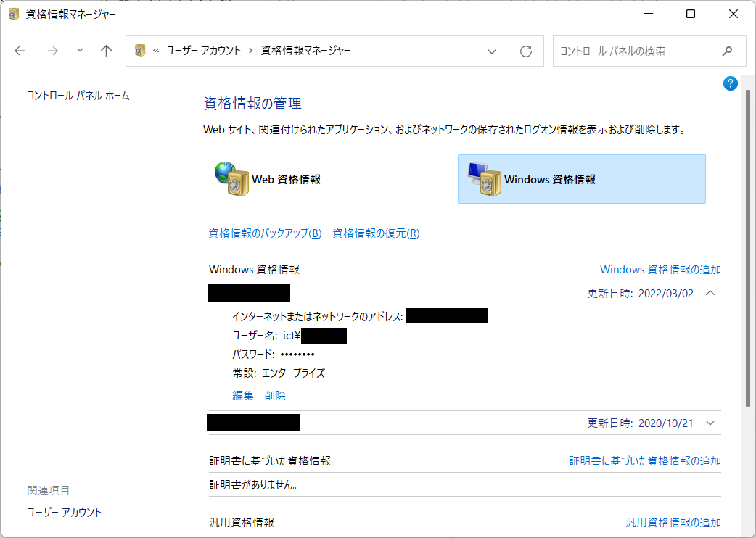Expand the credential updated 2020/10/21

click(710, 423)
